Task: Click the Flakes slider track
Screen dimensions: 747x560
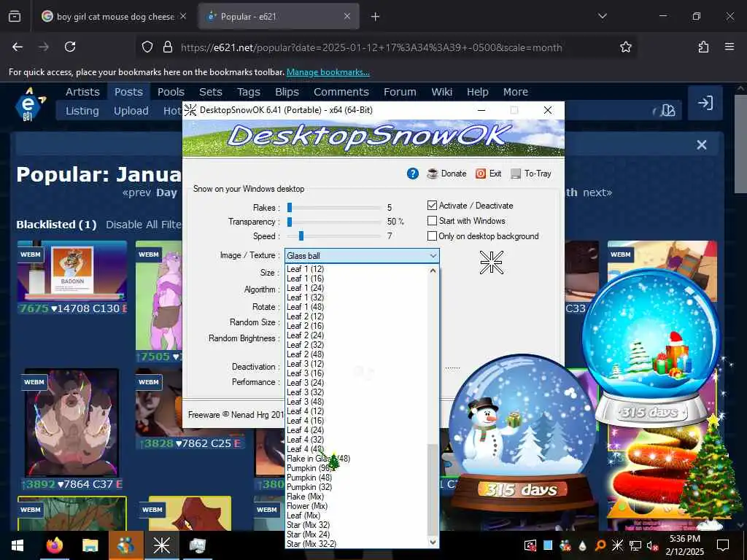Action: pyautogui.click(x=334, y=208)
